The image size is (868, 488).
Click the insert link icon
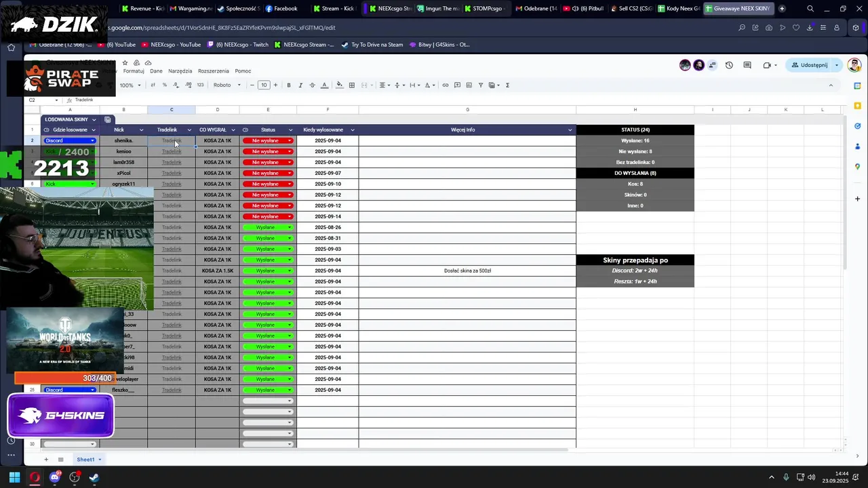[446, 85]
